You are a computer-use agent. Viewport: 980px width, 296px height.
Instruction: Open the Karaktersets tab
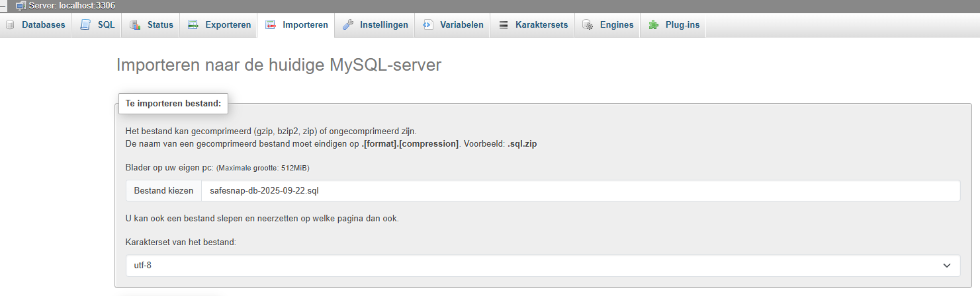click(533, 25)
